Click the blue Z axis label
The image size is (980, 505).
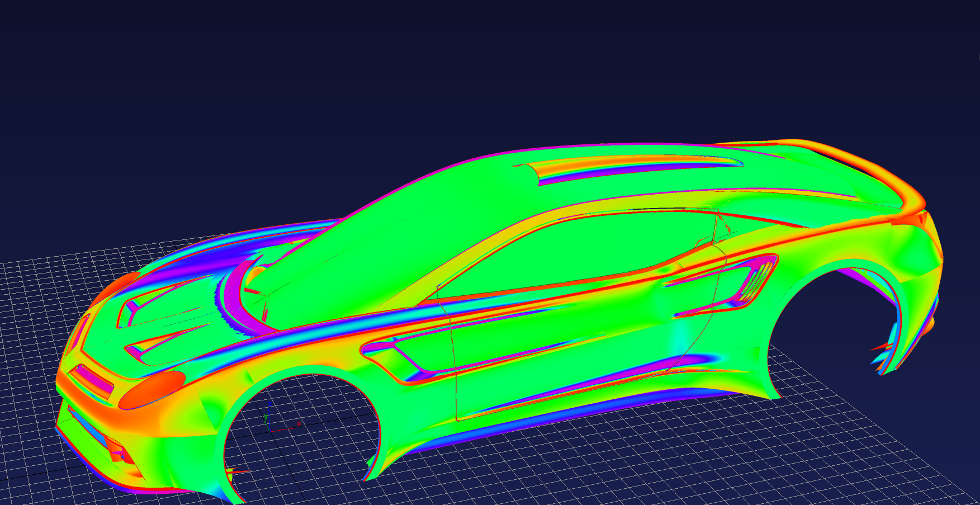tap(271, 404)
